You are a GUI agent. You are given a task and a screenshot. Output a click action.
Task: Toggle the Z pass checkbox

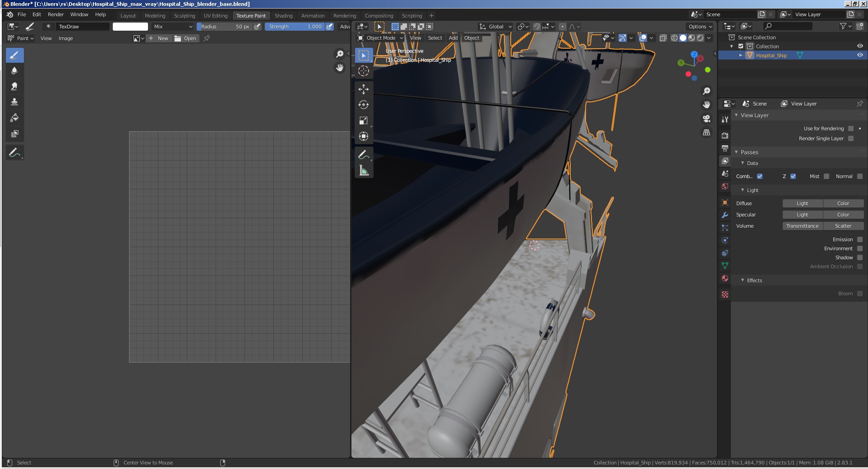[793, 176]
